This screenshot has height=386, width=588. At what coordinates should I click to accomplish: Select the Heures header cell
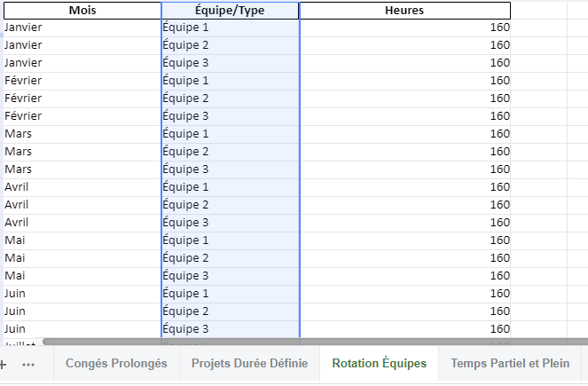pyautogui.click(x=405, y=11)
